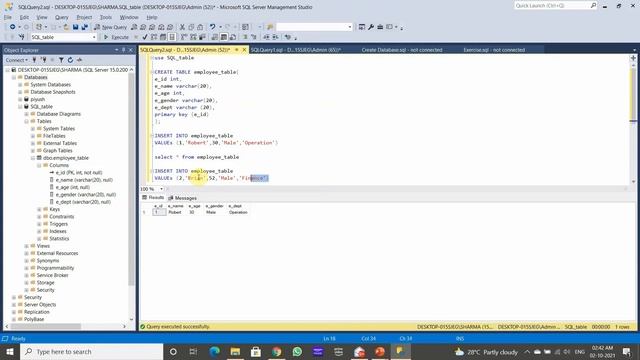
Task: Click the Paste icon in toolbar
Action: click(200, 27)
